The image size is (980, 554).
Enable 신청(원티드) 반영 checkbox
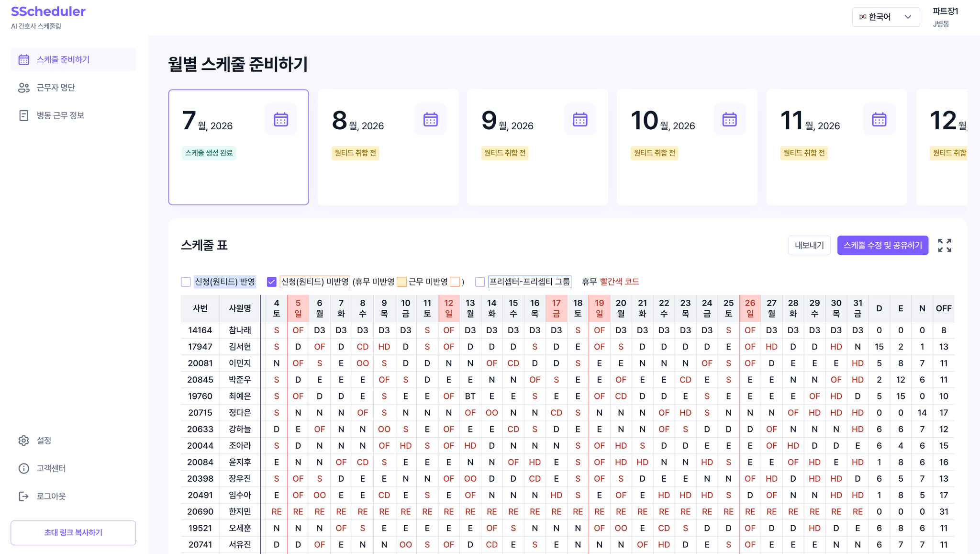coord(186,282)
